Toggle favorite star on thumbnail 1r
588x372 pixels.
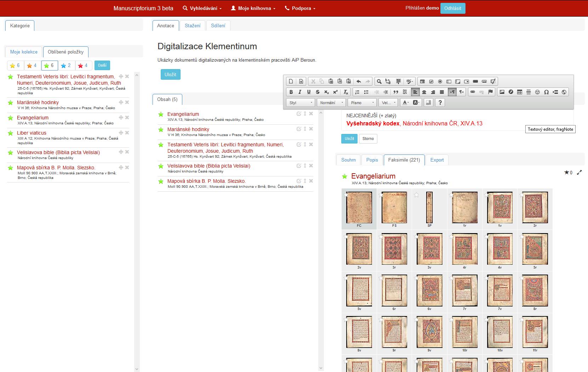(x=451, y=195)
